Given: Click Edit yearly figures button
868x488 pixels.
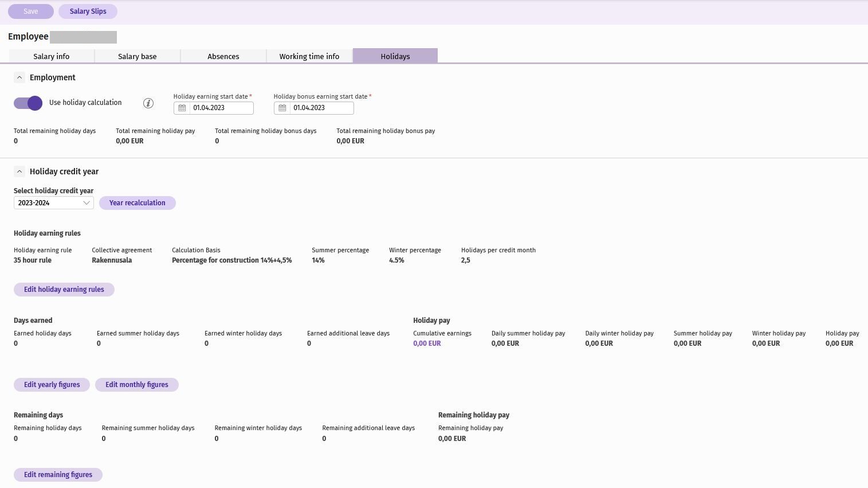Looking at the screenshot, I should coord(52,385).
